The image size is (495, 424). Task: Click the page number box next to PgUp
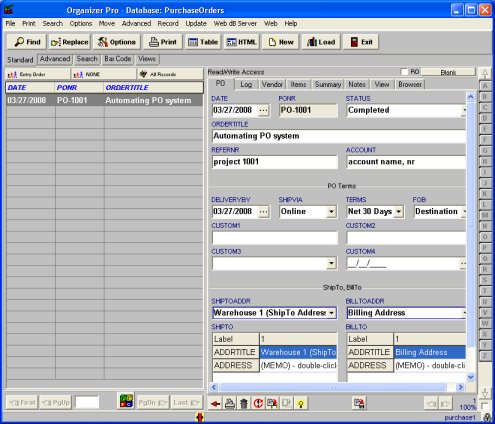tap(87, 402)
